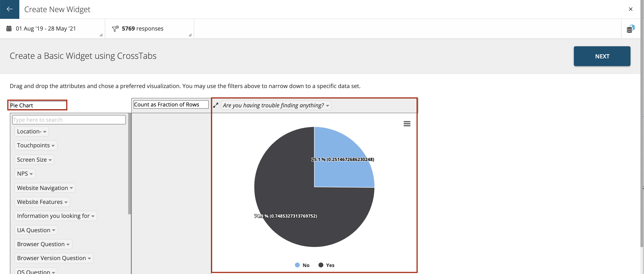
Task: Open the date range calendar filter
Action: (x=9, y=29)
